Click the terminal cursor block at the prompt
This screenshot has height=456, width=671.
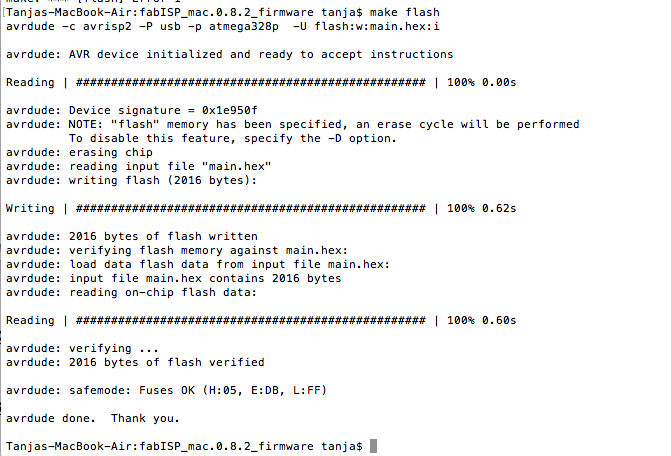click(374, 446)
